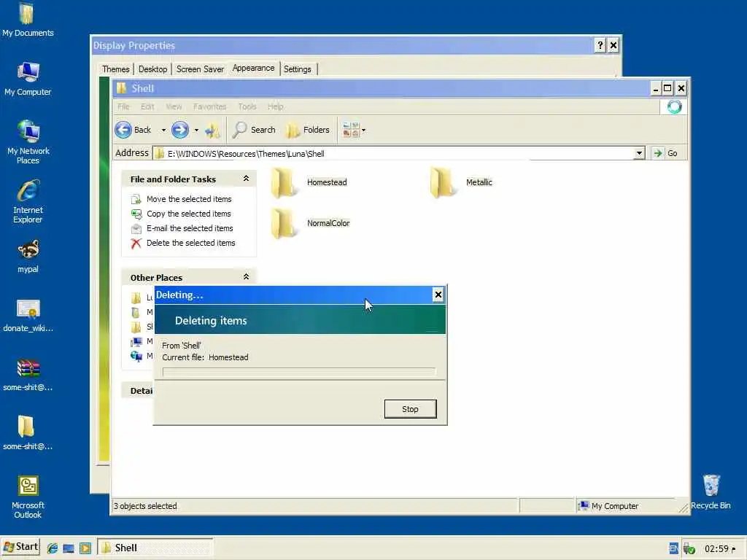Launch Internet Explorer from quick launch
The width and height of the screenshot is (747, 560).
pyautogui.click(x=52, y=548)
